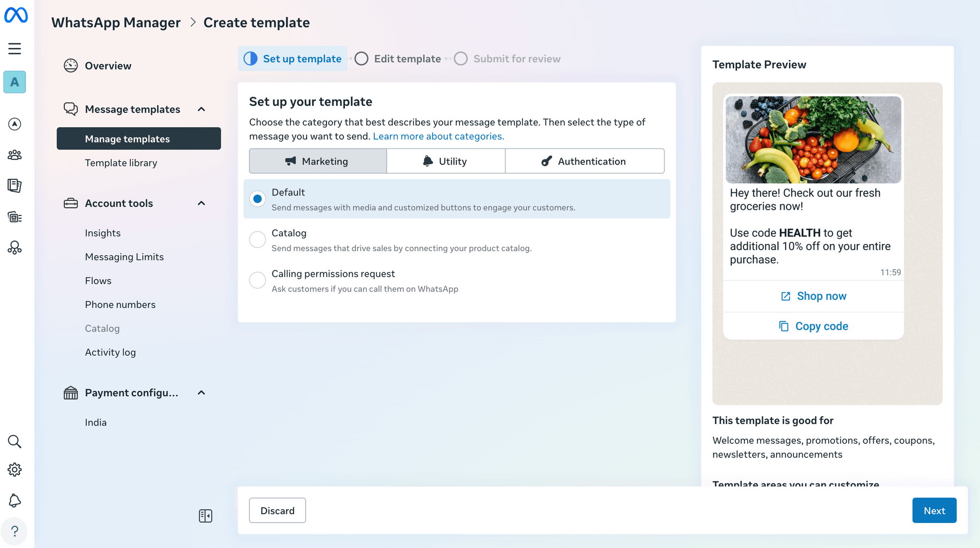Open the Ads Manager icon in sidebar
Image resolution: width=980 pixels, height=548 pixels.
(15, 124)
